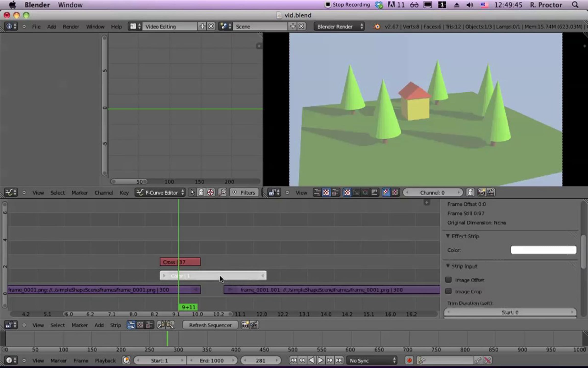Jump to the first frame in playback controls
This screenshot has width=588, height=368.
pos(293,360)
